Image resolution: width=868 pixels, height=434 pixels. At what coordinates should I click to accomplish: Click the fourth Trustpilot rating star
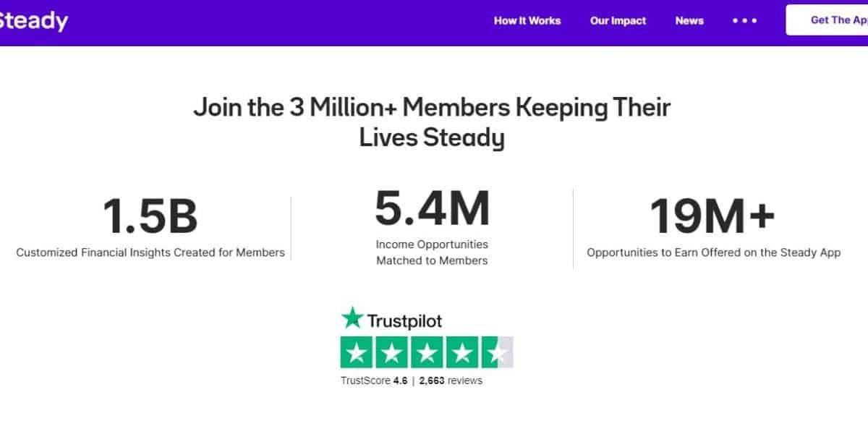pyautogui.click(x=461, y=353)
